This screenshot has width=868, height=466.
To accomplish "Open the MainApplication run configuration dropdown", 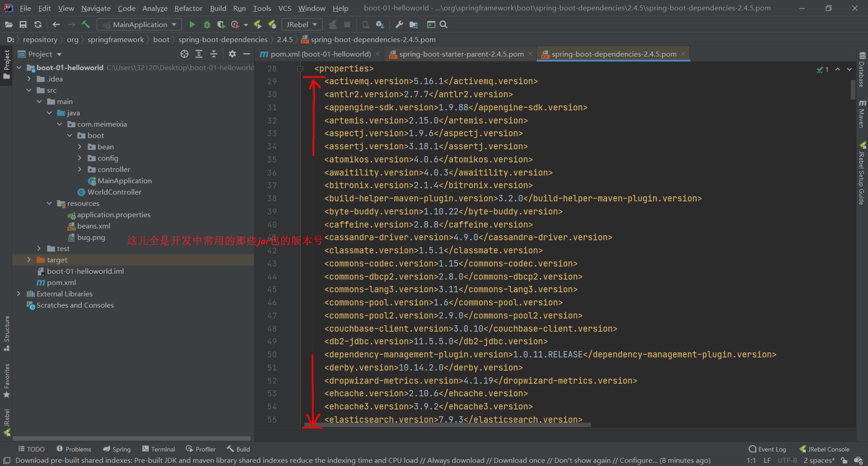I will point(140,24).
